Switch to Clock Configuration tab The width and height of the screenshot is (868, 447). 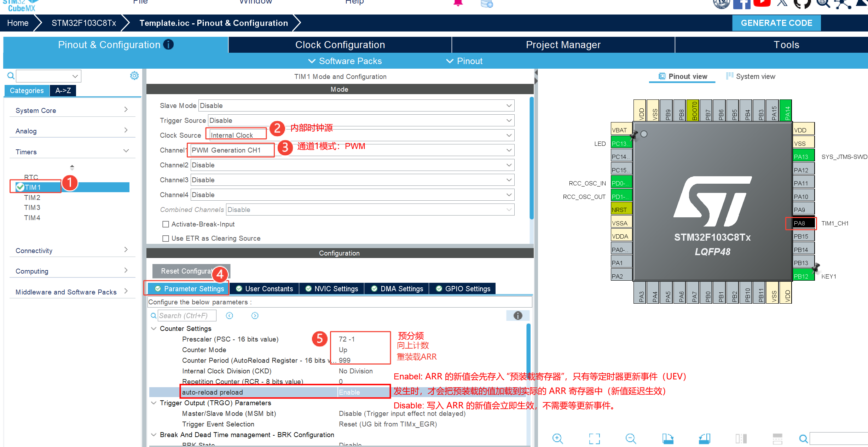click(x=340, y=45)
